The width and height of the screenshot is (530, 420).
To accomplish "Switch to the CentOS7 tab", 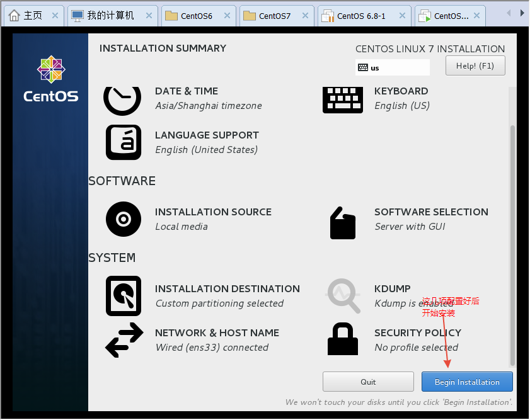I will [276, 16].
